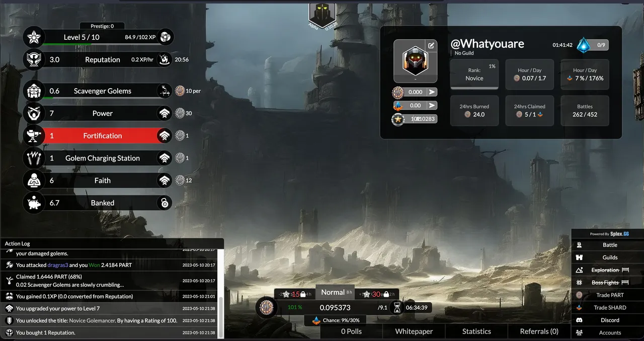Click the SHARD icon beside Chance: 9%/30%
Viewport: 644px width, 341px height.
[x=316, y=320]
